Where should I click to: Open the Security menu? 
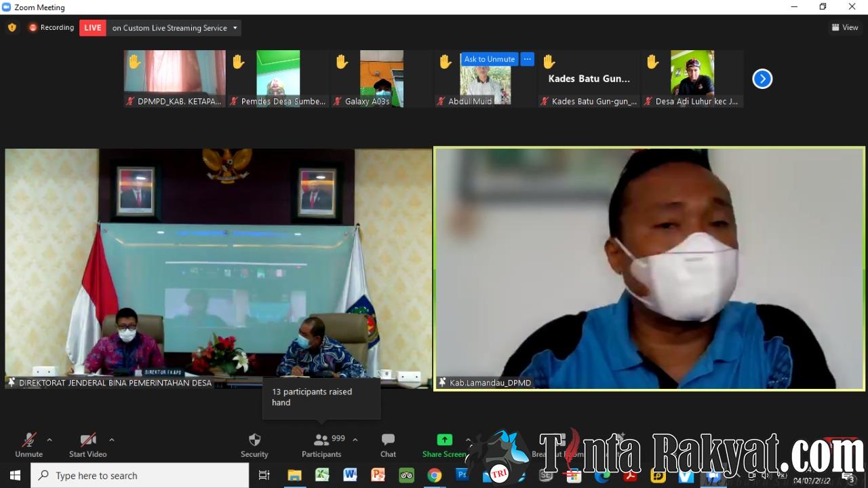point(254,445)
